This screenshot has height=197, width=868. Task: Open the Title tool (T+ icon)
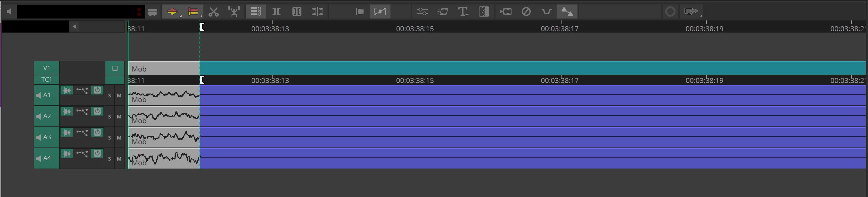(x=463, y=12)
